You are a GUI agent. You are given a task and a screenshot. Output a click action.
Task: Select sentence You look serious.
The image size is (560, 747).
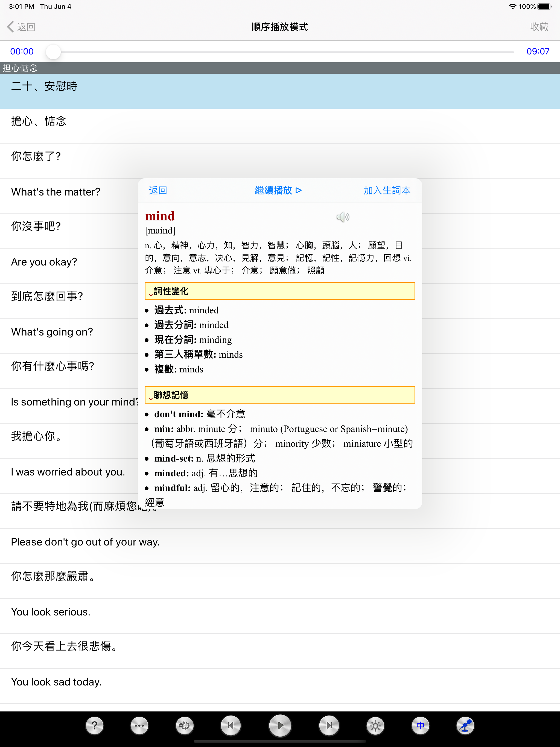click(280, 616)
